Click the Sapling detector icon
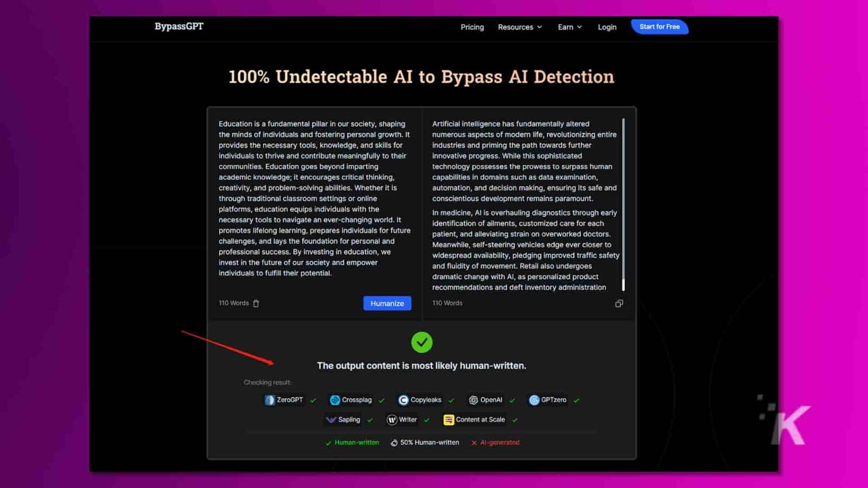 pyautogui.click(x=330, y=420)
